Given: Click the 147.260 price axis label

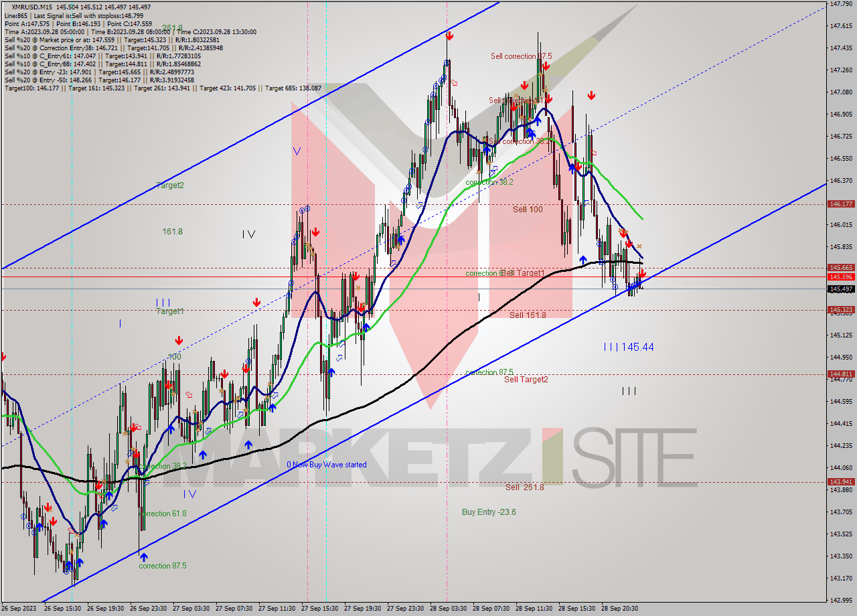Looking at the screenshot, I should click(x=841, y=70).
